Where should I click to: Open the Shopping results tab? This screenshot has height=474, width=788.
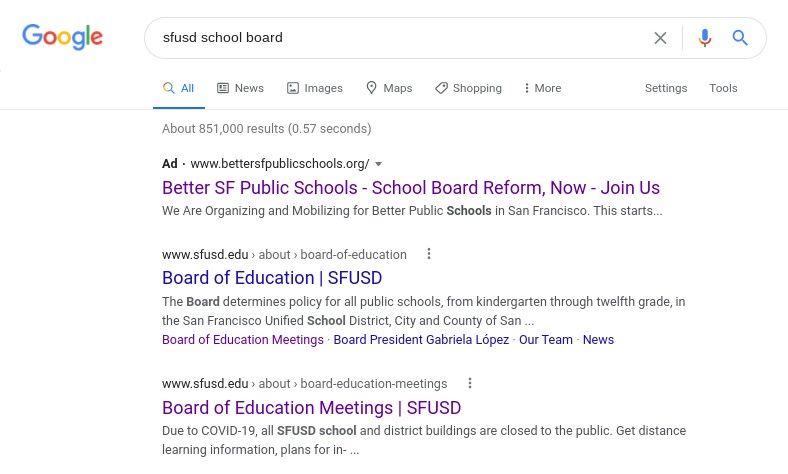pyautogui.click(x=468, y=88)
